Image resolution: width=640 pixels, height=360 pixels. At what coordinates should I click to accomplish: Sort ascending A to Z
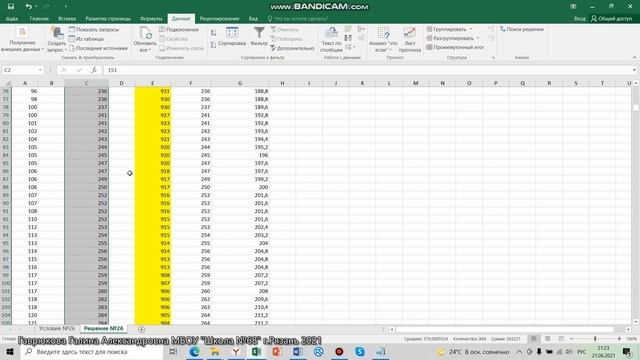point(213,33)
